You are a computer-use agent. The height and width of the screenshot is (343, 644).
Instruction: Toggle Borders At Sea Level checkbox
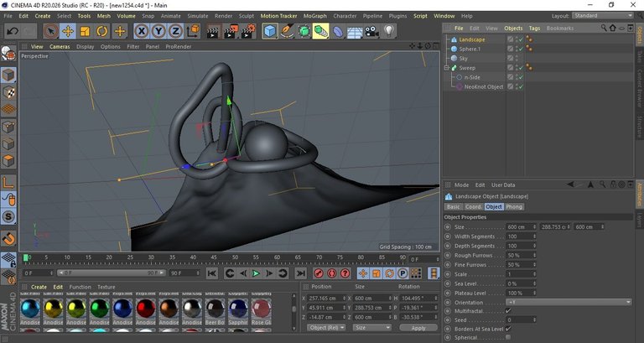tap(508, 329)
